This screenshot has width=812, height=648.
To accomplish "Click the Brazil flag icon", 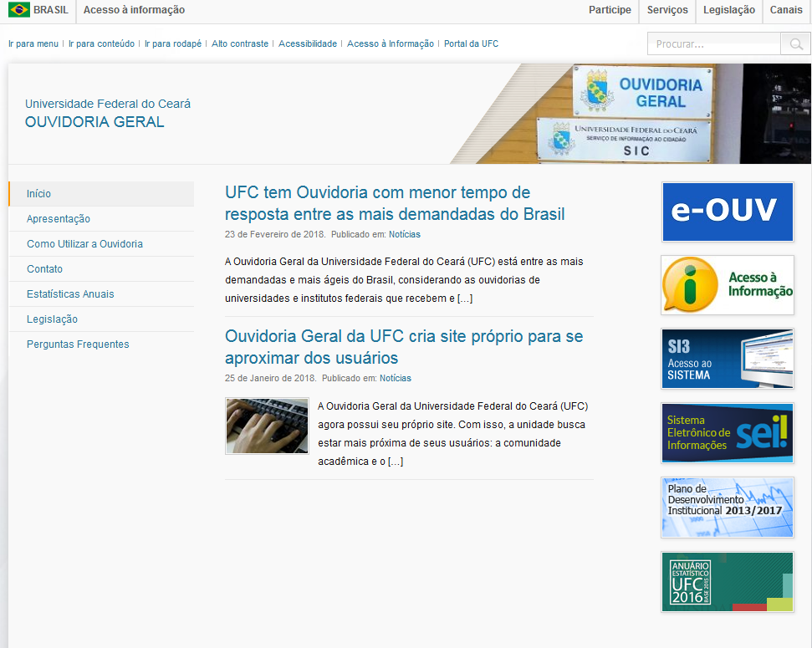I will click(x=19, y=10).
